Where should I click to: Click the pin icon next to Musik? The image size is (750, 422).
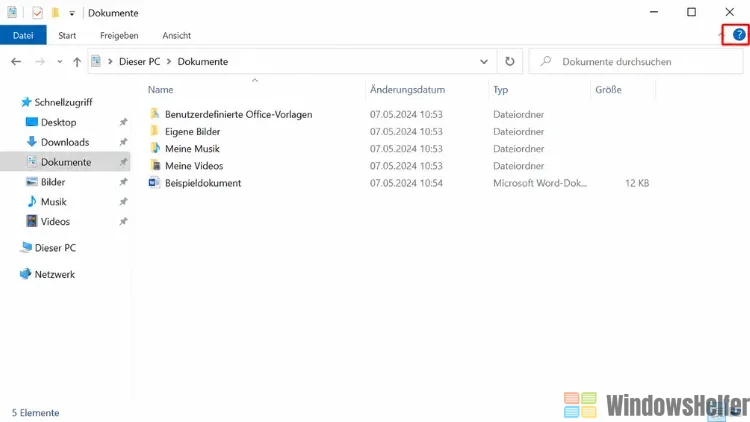pyautogui.click(x=123, y=201)
